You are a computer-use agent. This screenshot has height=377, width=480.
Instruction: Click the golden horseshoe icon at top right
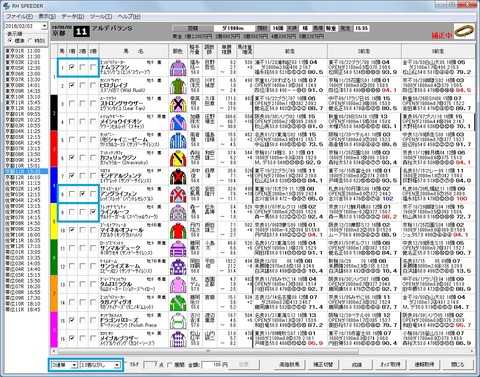[x=464, y=31]
